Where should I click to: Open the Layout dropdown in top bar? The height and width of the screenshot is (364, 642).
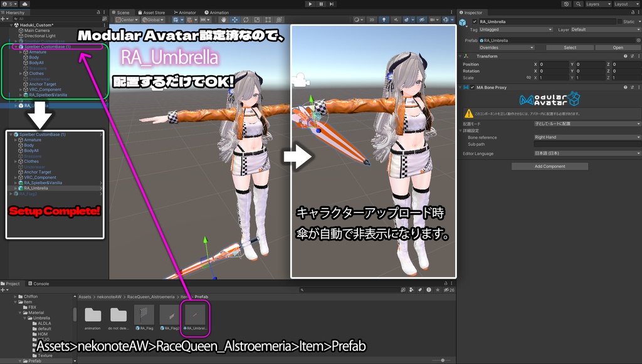tap(626, 4)
